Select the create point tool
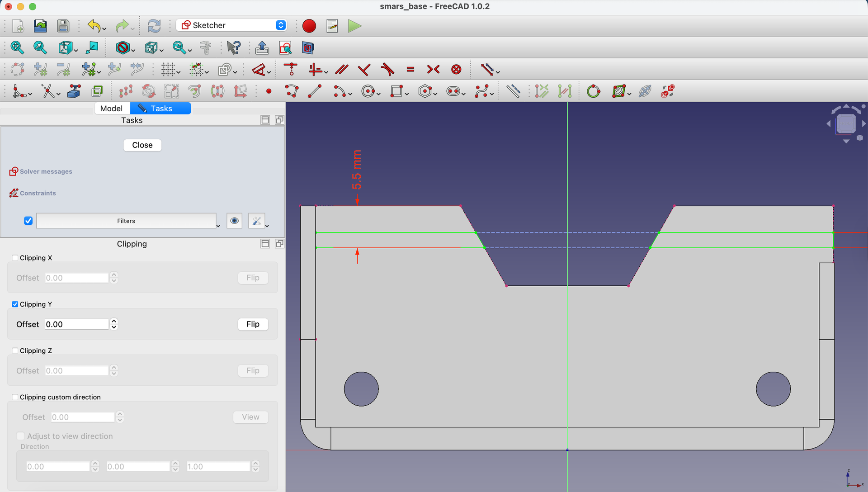Viewport: 868px width, 492px height. click(269, 91)
